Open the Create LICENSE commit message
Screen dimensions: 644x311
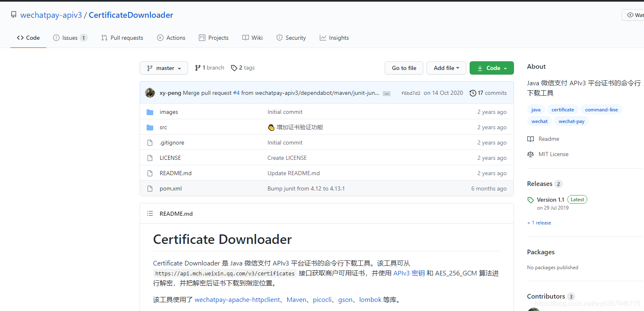(287, 158)
